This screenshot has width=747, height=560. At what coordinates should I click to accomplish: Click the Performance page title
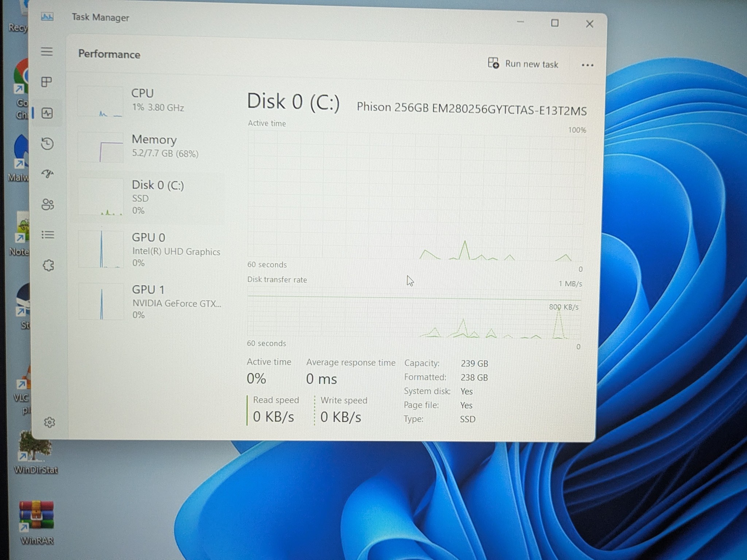pyautogui.click(x=109, y=54)
